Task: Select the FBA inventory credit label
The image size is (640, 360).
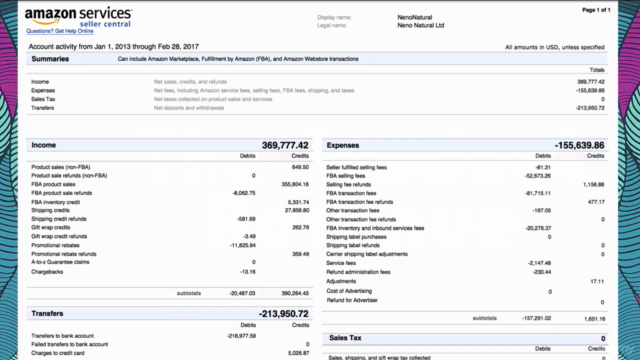Action: coord(56,202)
